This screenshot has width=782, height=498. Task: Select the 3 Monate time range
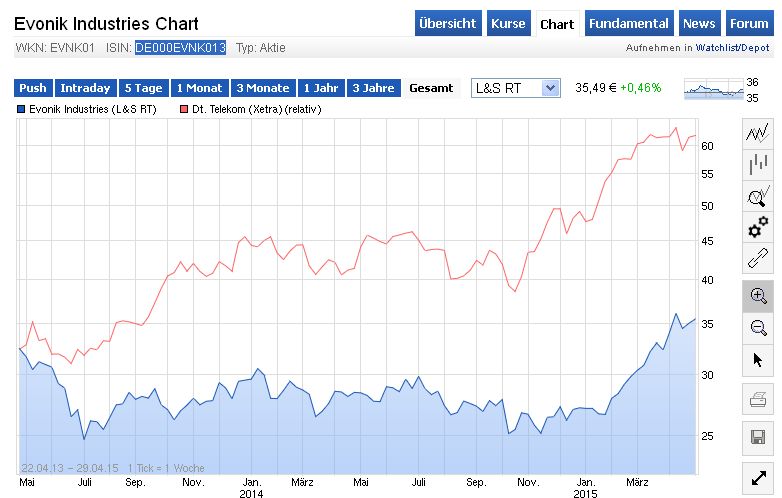coord(263,88)
